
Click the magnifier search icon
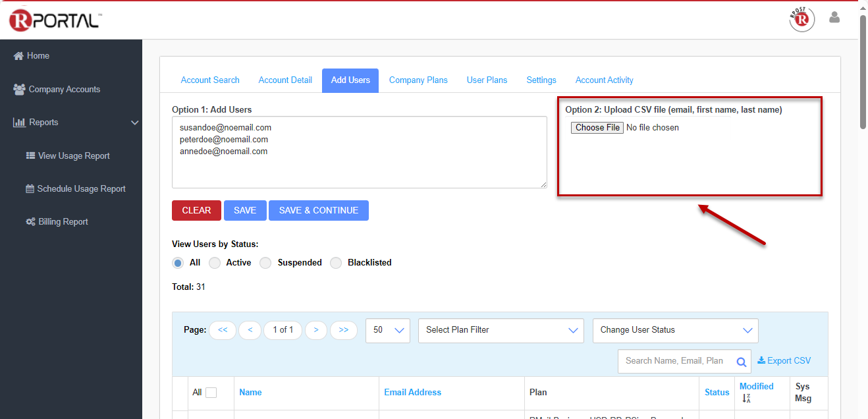pos(741,362)
